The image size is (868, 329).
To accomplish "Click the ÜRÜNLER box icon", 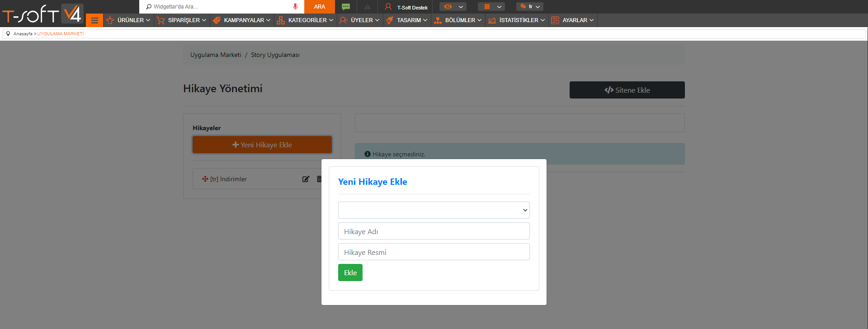I will click(x=110, y=20).
